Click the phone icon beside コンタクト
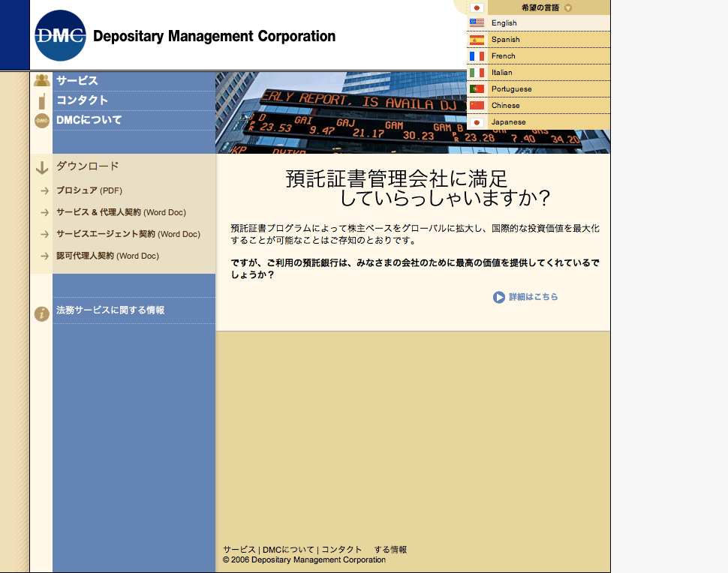 [42, 101]
